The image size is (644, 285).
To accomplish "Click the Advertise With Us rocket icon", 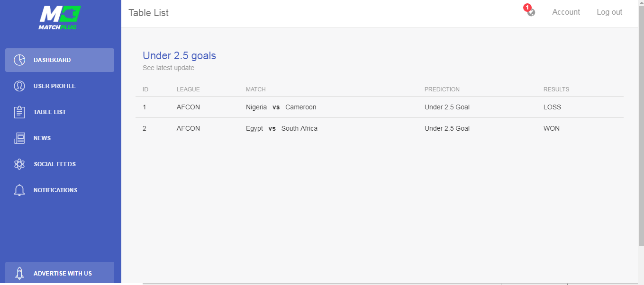I will (19, 273).
